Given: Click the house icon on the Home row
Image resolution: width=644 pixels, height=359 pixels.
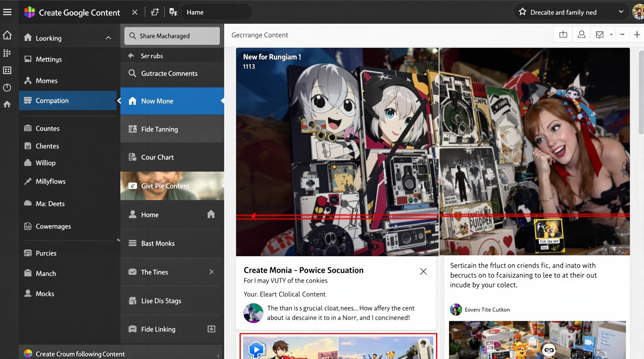Looking at the screenshot, I should pyautogui.click(x=211, y=214).
